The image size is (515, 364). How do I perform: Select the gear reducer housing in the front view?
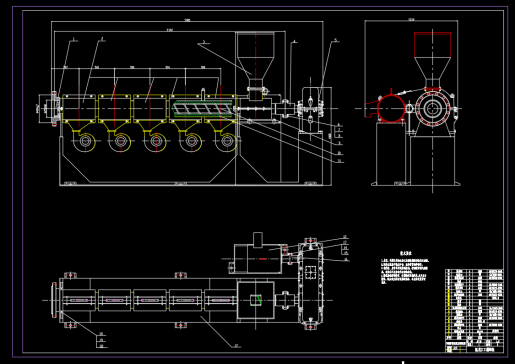tap(311, 109)
